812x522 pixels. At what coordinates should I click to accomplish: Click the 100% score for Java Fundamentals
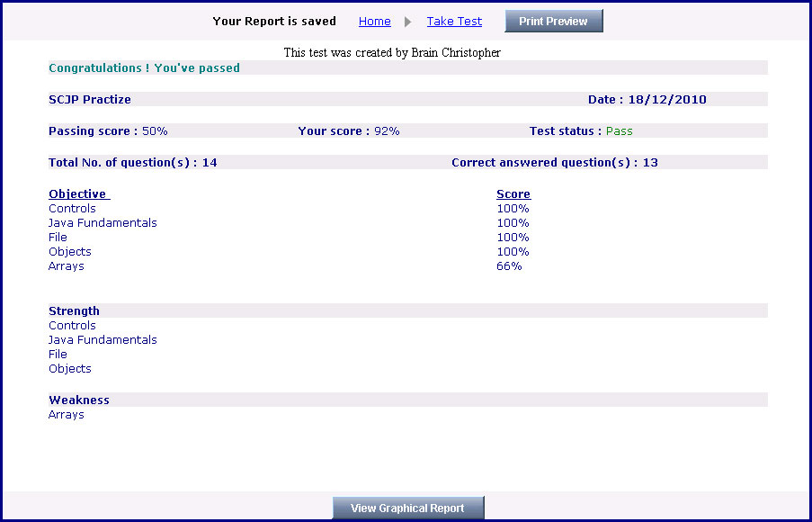513,223
